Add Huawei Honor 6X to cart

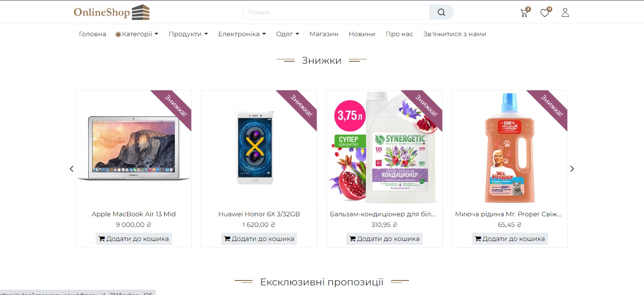(259, 239)
